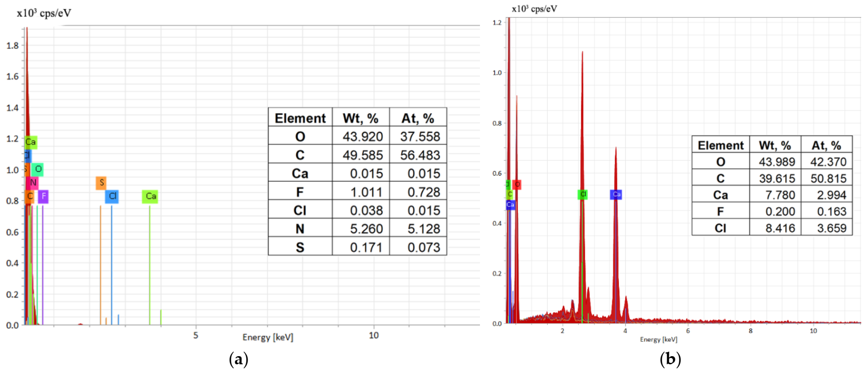Image resolution: width=868 pixels, height=372 pixels.
Task: Select the 49.585 carbon weight cell
Action: pos(362,155)
